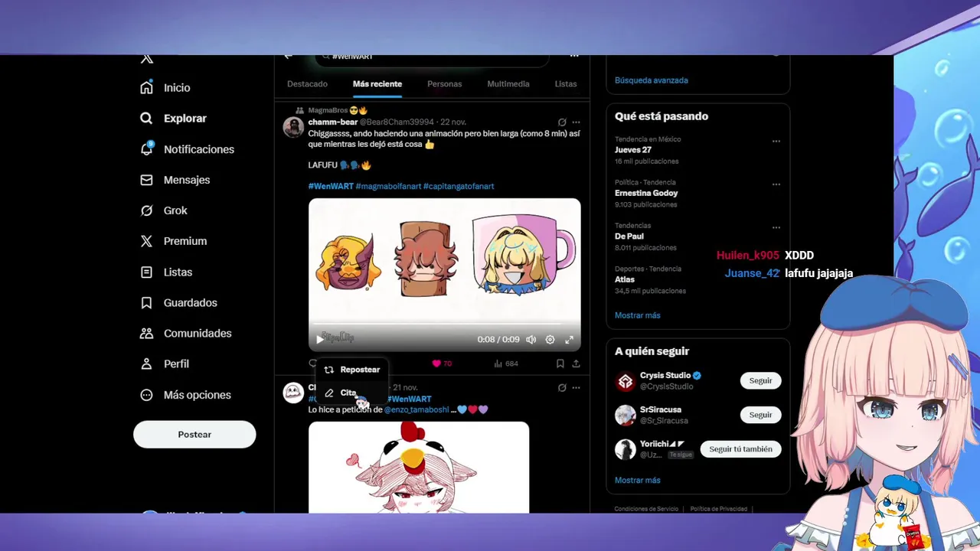This screenshot has height=551, width=980.
Task: Open video settings gear
Action: 550,340
